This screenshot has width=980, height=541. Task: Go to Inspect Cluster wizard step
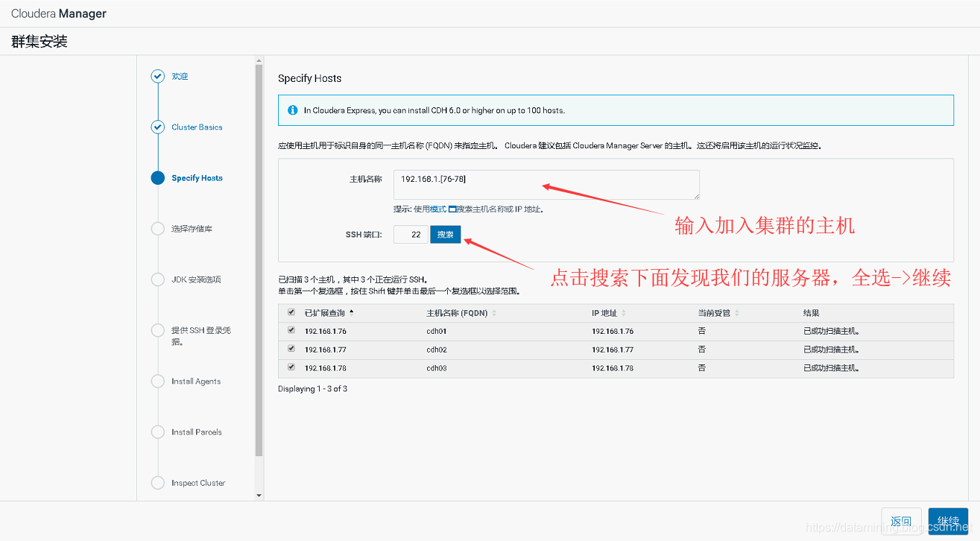pos(198,483)
